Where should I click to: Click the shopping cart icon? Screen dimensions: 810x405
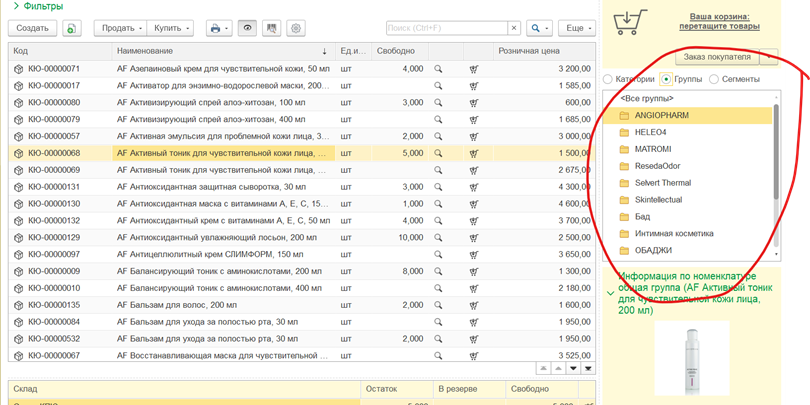[x=630, y=22]
